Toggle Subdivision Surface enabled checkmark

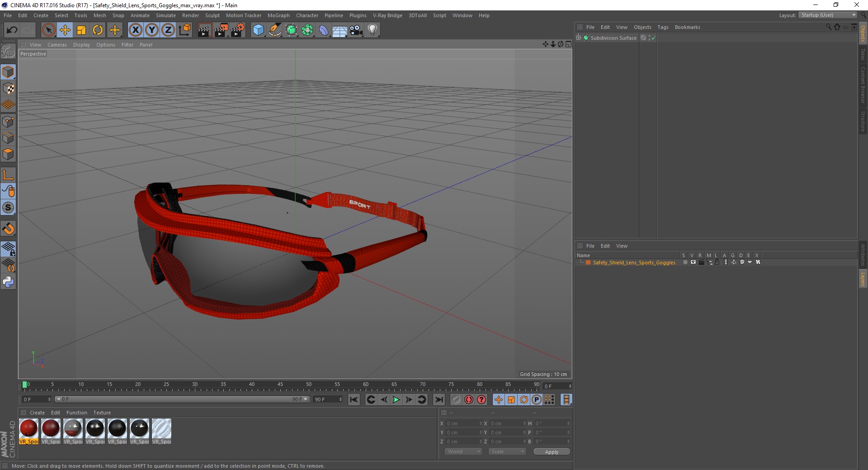click(x=653, y=38)
